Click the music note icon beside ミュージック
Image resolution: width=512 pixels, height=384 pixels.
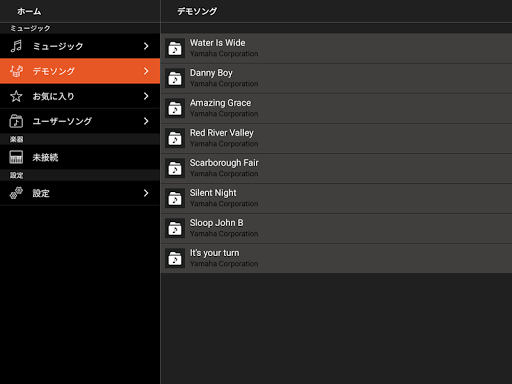16,46
